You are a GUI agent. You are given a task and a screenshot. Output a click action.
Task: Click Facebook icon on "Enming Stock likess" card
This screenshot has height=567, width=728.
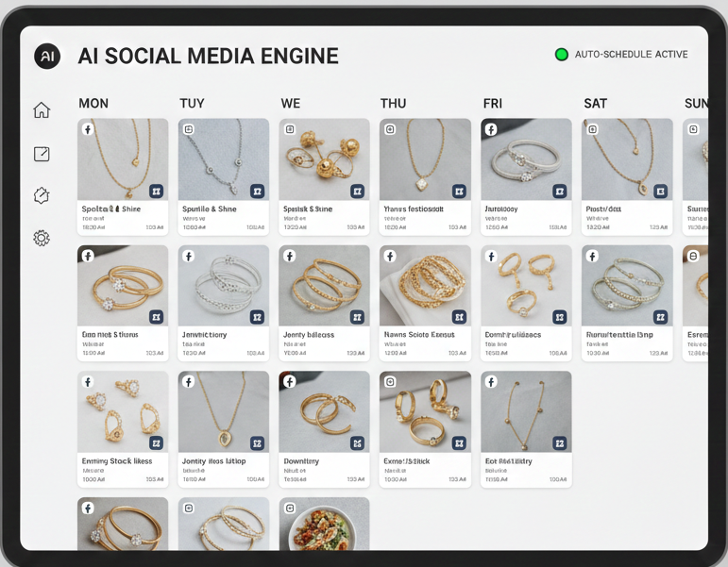pos(88,381)
